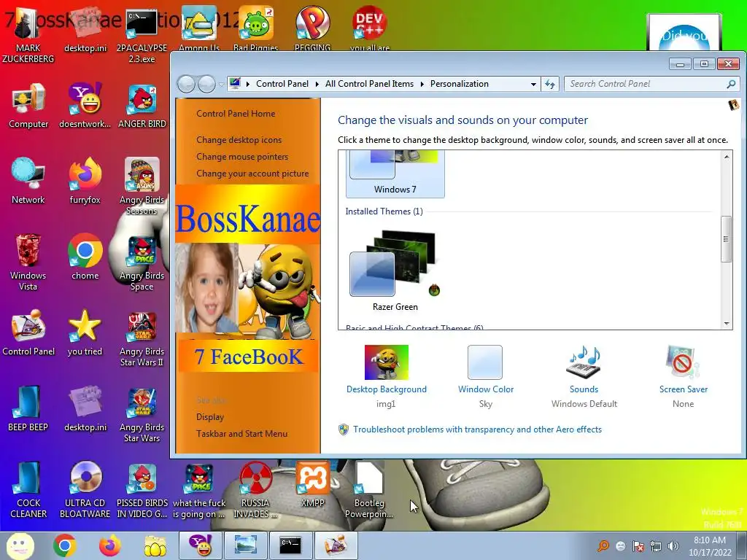Click the Personalization breadcrumb

click(460, 84)
